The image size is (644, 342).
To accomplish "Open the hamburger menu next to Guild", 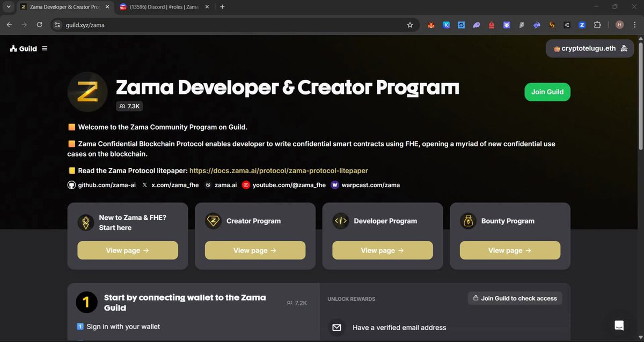I will click(45, 49).
